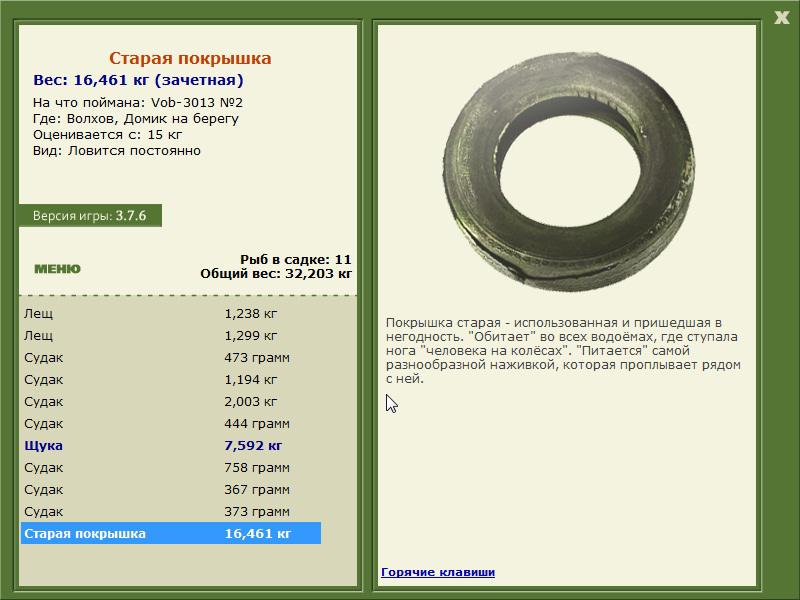This screenshot has width=800, height=600.
Task: Click the old tire picture
Action: tap(569, 171)
